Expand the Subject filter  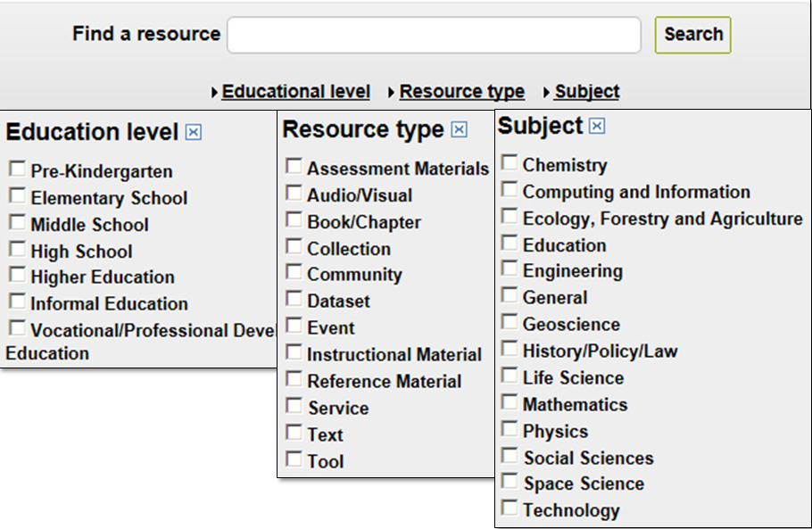coord(586,92)
